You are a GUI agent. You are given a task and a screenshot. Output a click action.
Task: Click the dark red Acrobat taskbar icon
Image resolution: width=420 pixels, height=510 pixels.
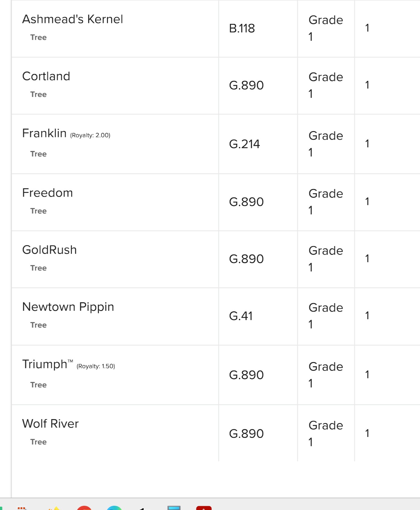pos(204,508)
